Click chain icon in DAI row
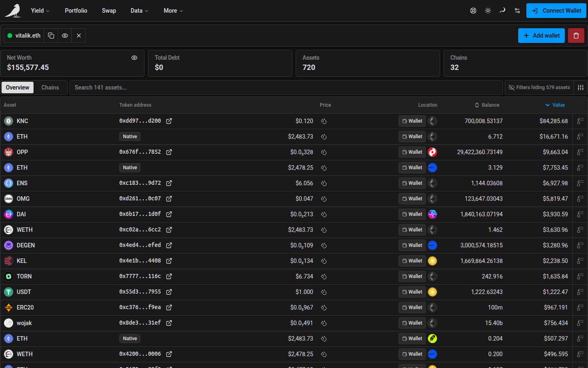 (x=432, y=214)
